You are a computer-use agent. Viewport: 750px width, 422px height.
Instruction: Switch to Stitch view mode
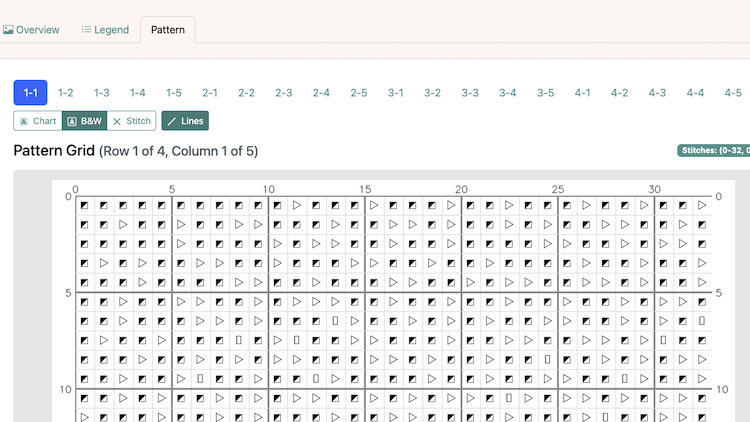(x=132, y=121)
